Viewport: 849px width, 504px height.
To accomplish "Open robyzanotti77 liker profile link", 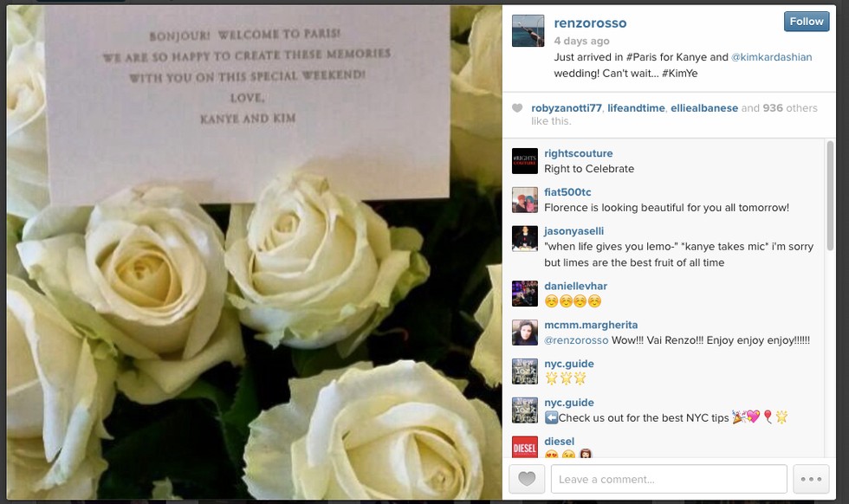I will click(567, 107).
